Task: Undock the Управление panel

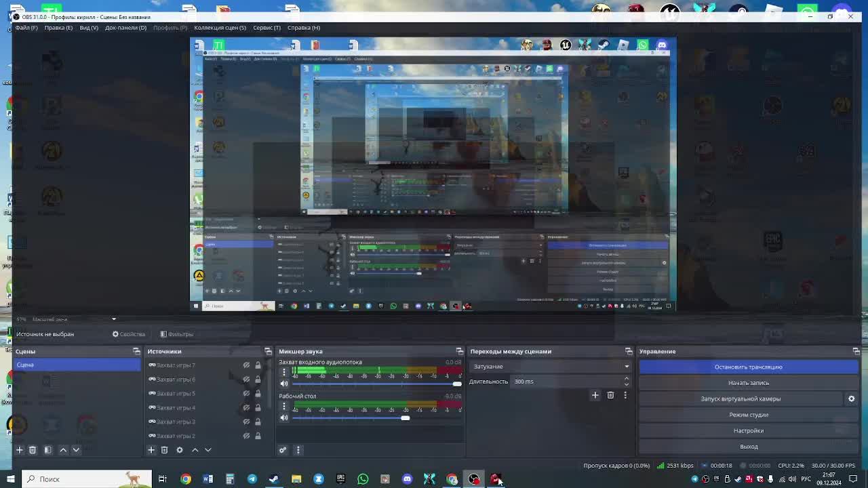Action: (856, 351)
